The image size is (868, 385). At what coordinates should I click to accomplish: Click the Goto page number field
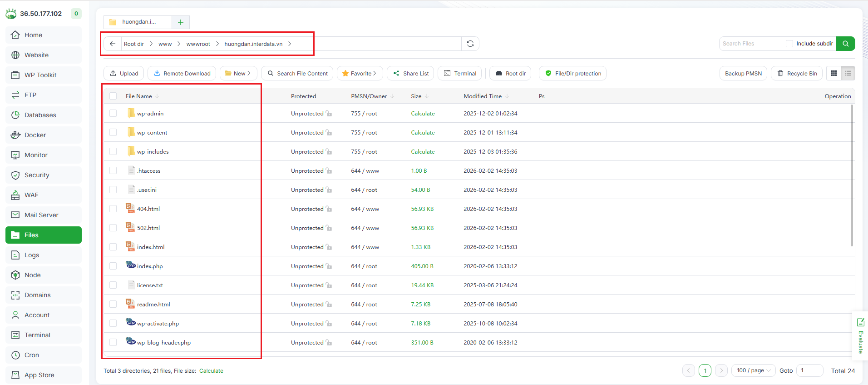pos(810,370)
